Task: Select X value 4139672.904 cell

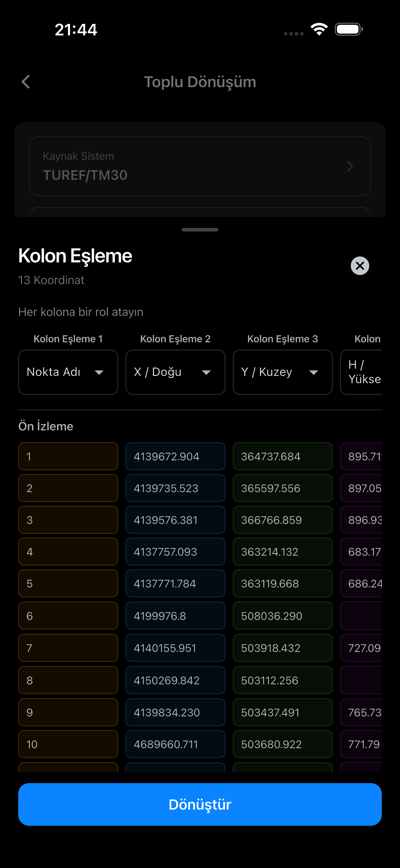Action: (175, 456)
